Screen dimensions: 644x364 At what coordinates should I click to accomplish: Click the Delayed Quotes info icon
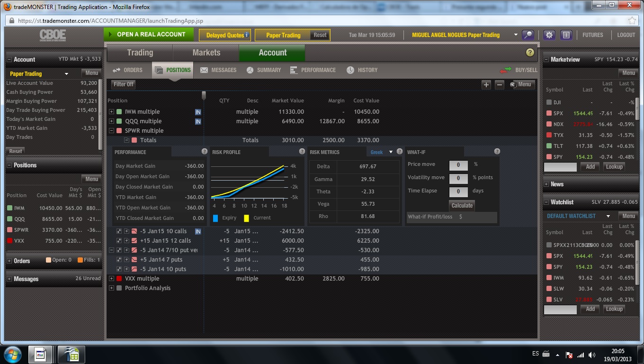point(247,35)
